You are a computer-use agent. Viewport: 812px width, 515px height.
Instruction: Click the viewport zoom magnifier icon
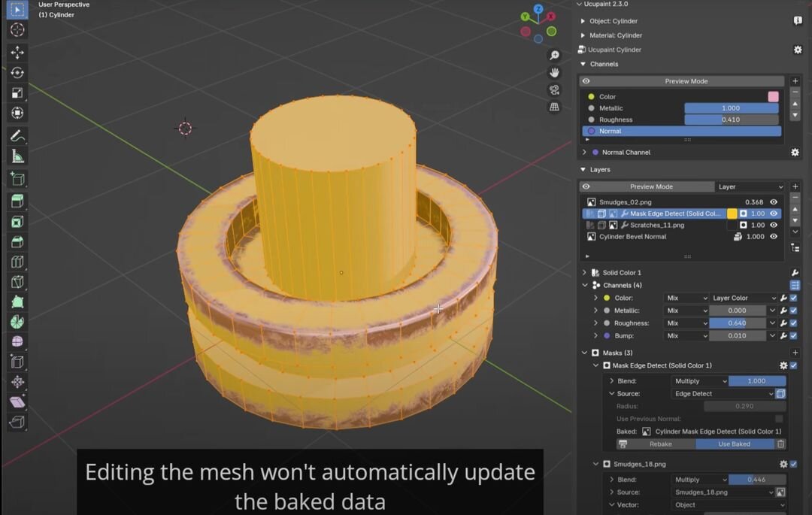coord(554,56)
